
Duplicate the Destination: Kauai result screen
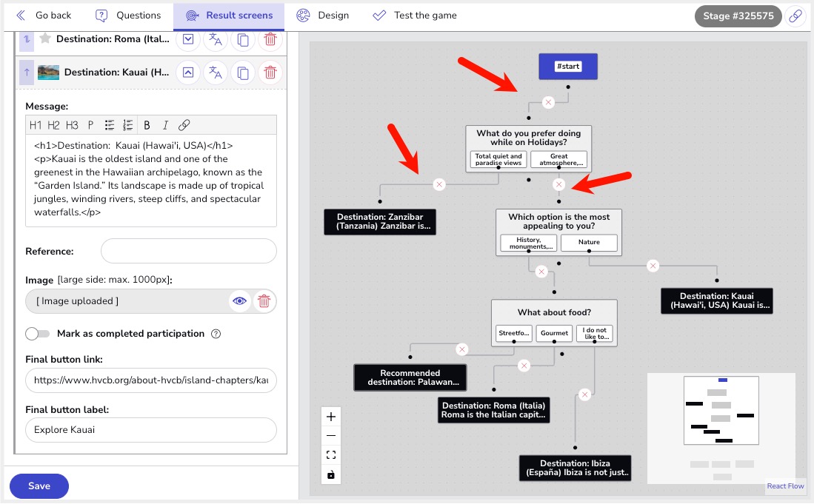[x=243, y=73]
